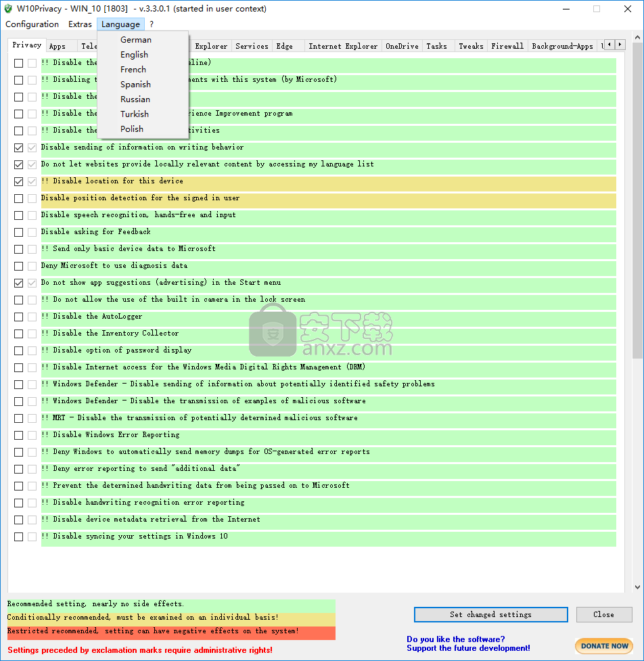This screenshot has height=661, width=644.
Task: Close the open Language menu header
Action: 120,24
